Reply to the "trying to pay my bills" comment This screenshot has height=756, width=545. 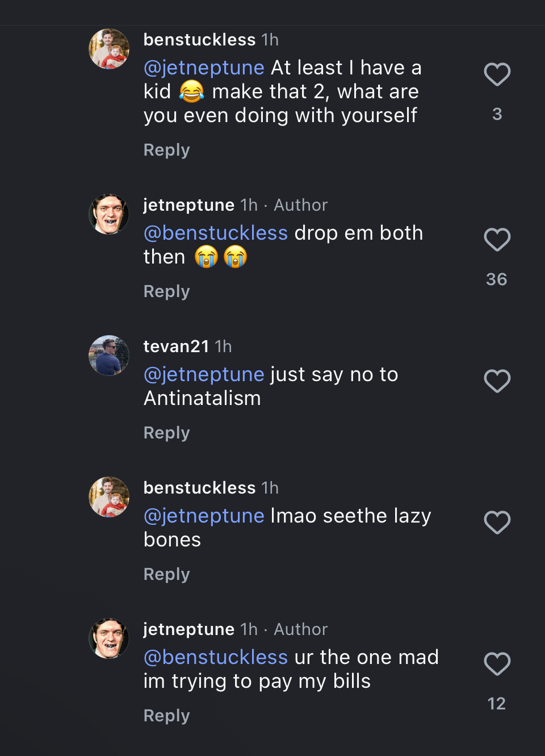point(166,716)
